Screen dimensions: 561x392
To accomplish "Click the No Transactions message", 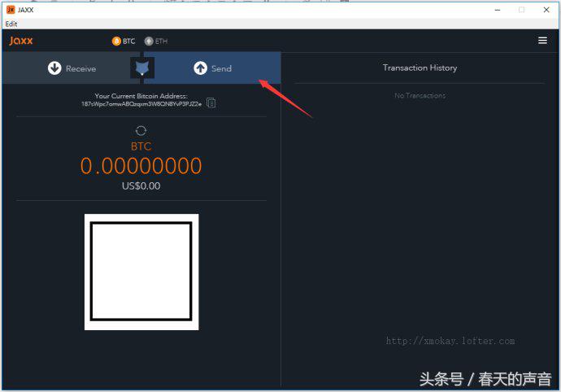I will coord(420,96).
